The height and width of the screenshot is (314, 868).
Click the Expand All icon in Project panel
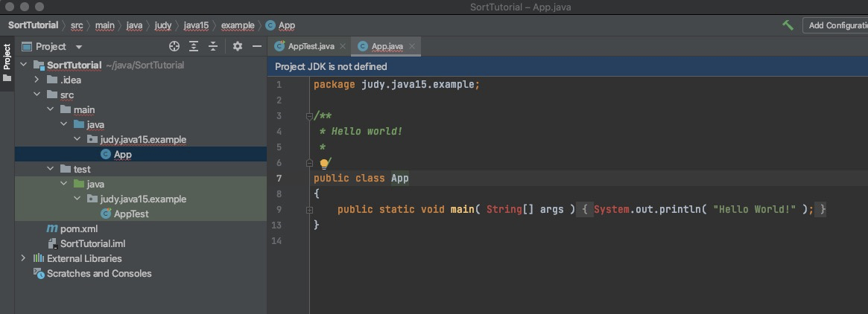tap(194, 46)
